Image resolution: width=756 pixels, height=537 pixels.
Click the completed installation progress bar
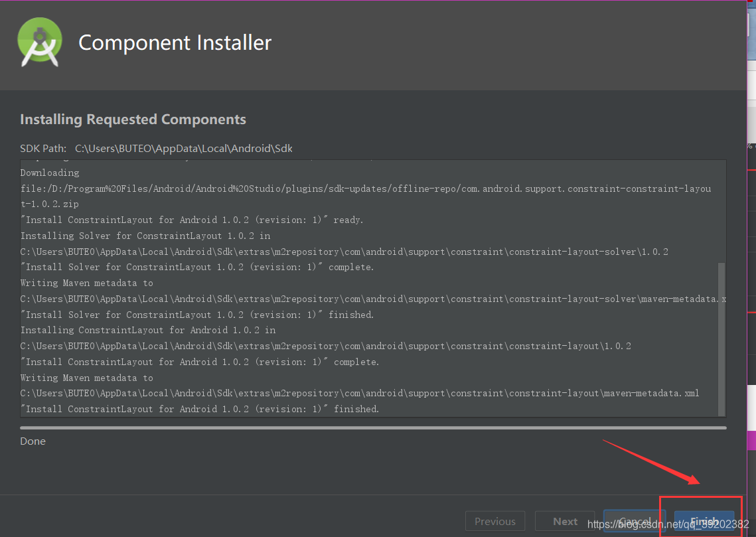373,427
